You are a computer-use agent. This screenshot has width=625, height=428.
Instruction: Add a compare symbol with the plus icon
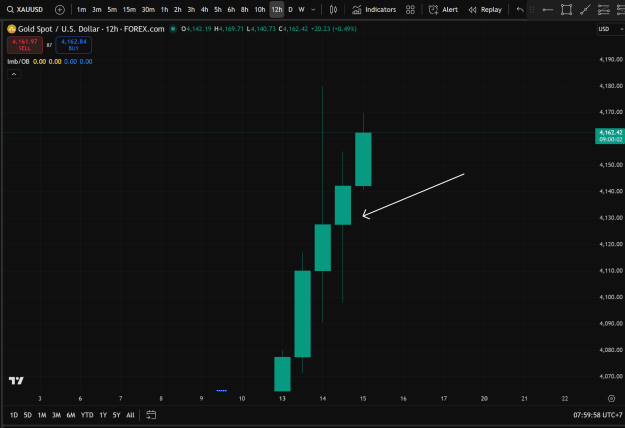point(60,10)
